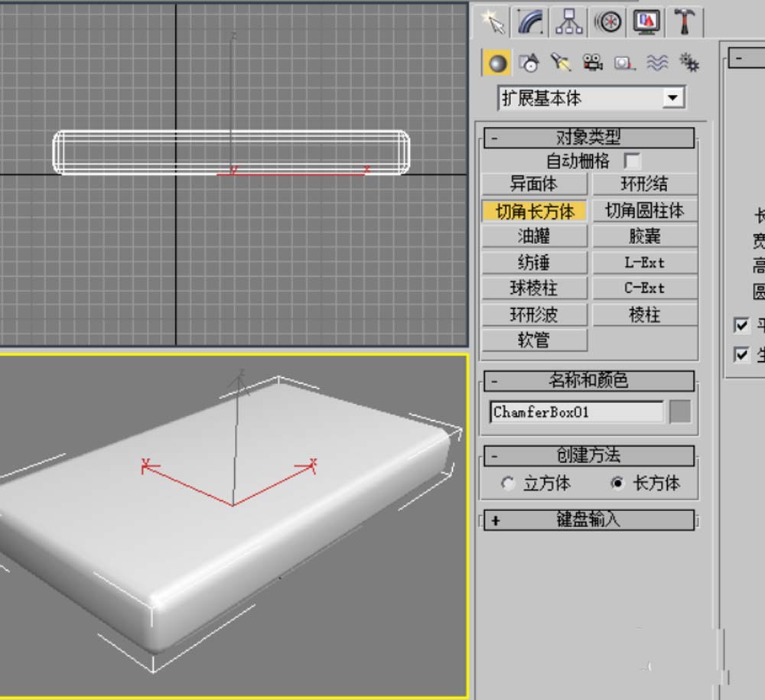Toggle the upper checkbox in parameters panel
Screen dimensions: 765x700
[x=741, y=325]
